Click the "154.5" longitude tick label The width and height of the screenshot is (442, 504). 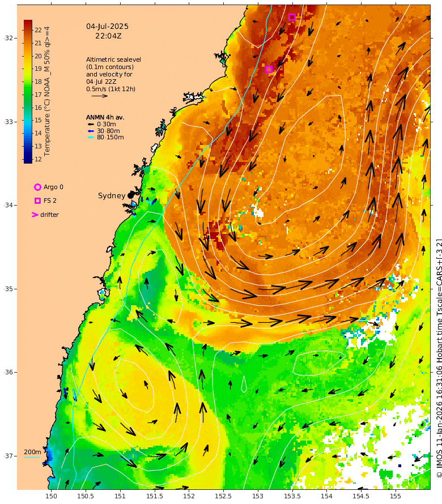pyautogui.click(x=361, y=496)
